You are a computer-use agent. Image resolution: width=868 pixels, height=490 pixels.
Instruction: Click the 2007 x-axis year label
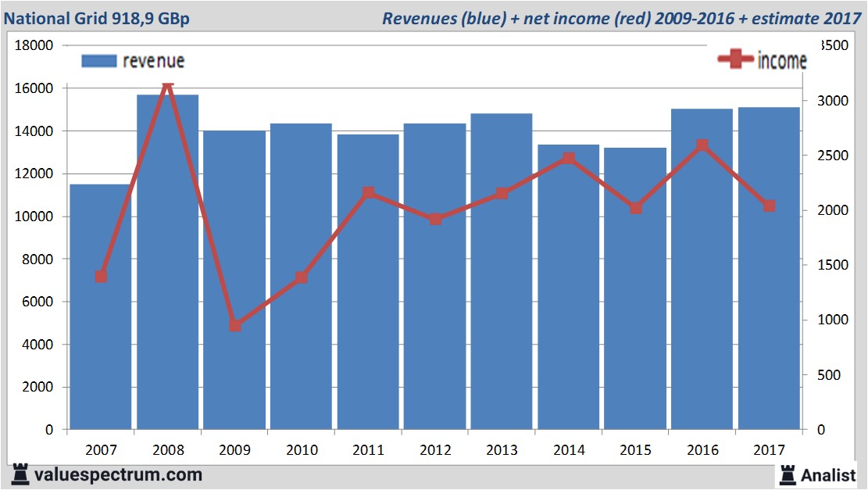102,449
